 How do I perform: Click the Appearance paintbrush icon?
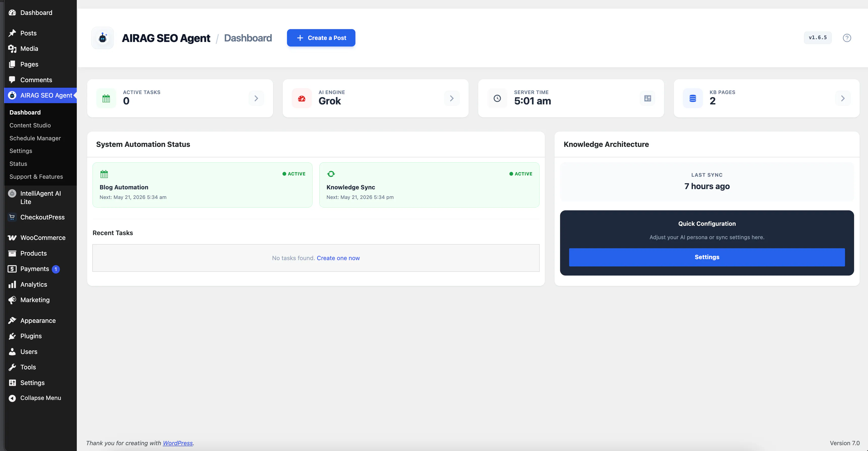click(x=12, y=321)
